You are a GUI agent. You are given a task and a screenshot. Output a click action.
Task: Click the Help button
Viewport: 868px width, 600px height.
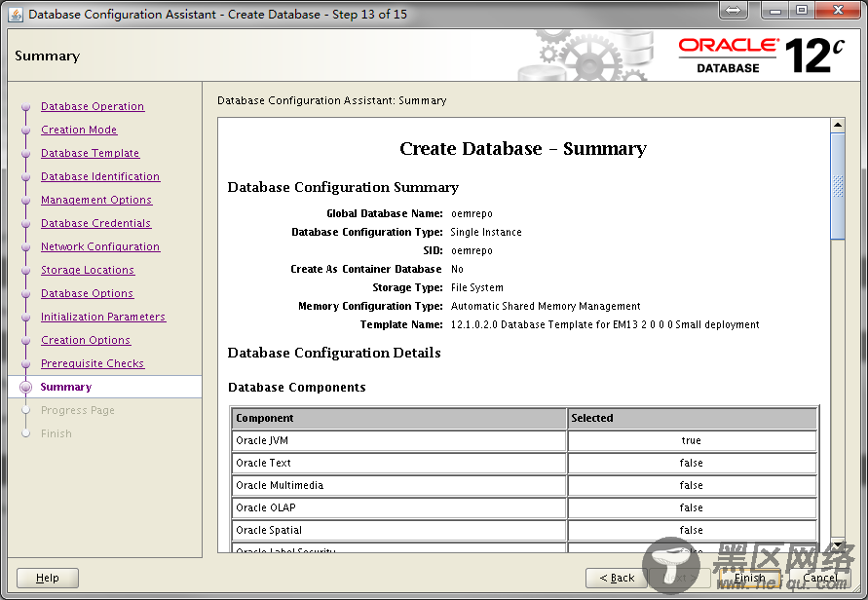(x=48, y=578)
